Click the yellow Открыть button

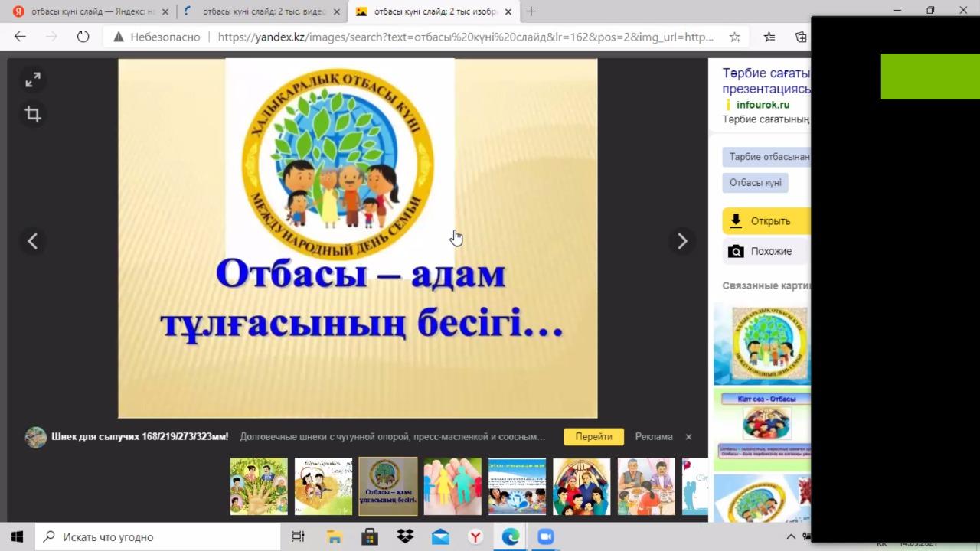click(x=766, y=221)
